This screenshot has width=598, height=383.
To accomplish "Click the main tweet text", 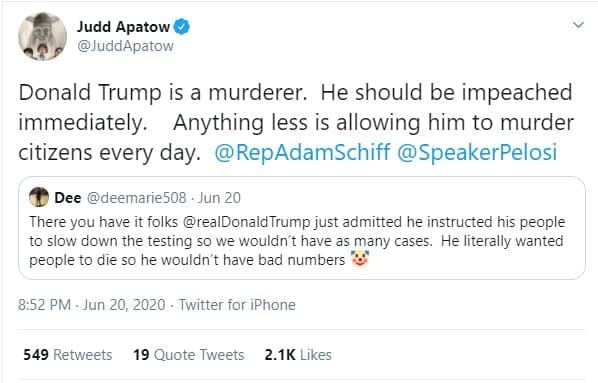I will click(x=296, y=122).
